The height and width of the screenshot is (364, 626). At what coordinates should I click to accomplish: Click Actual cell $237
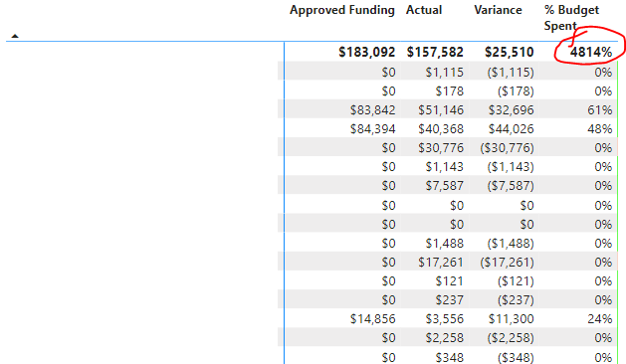[x=450, y=299]
